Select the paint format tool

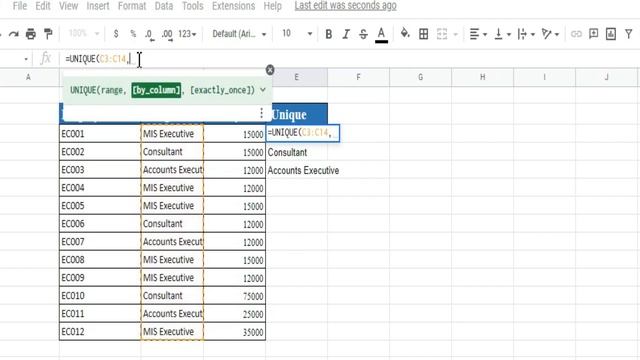tap(48, 34)
